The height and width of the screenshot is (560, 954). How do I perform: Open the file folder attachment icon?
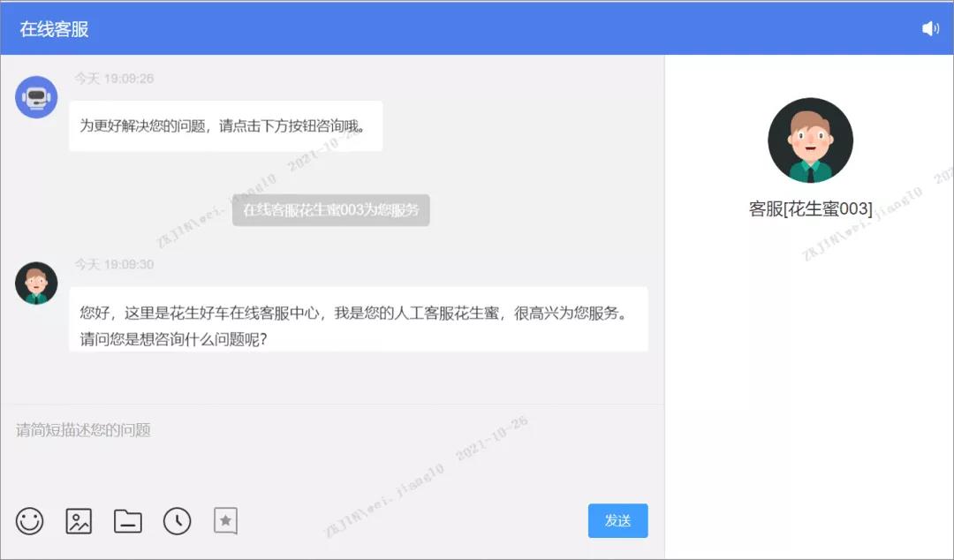[128, 521]
